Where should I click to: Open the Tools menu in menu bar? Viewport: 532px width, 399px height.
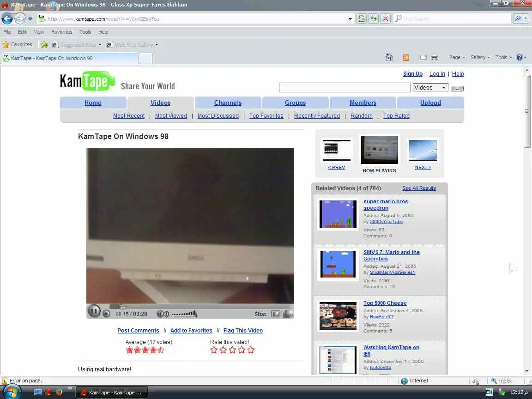pos(85,32)
